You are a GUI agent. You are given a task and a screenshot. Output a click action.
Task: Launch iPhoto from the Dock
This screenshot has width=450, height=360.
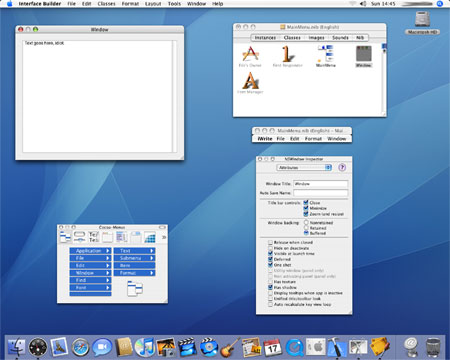[166, 347]
